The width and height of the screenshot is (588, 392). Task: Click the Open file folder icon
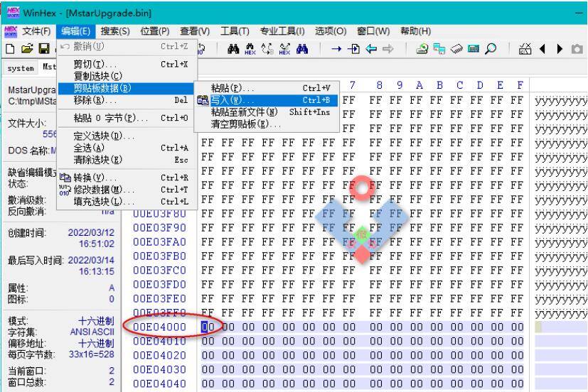tap(27, 49)
